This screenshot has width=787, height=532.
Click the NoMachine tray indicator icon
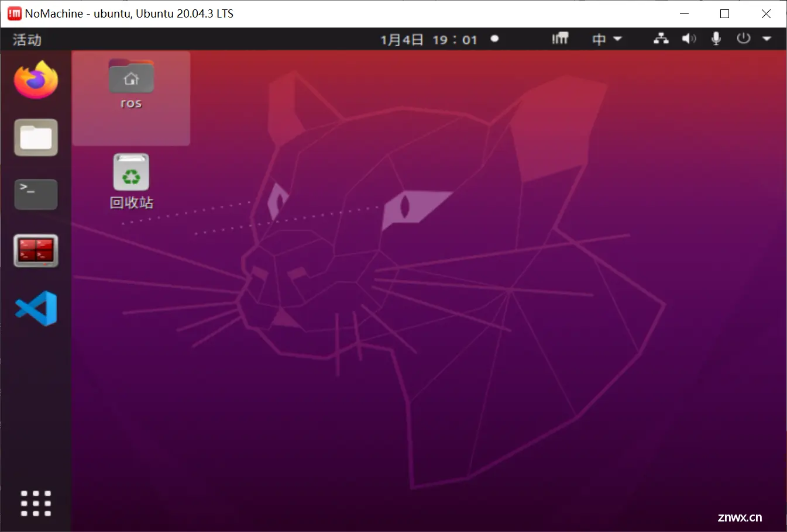pos(560,39)
